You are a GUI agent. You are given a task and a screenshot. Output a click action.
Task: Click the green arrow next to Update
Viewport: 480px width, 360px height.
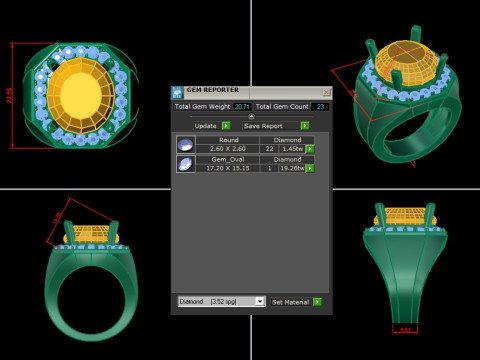(x=226, y=126)
